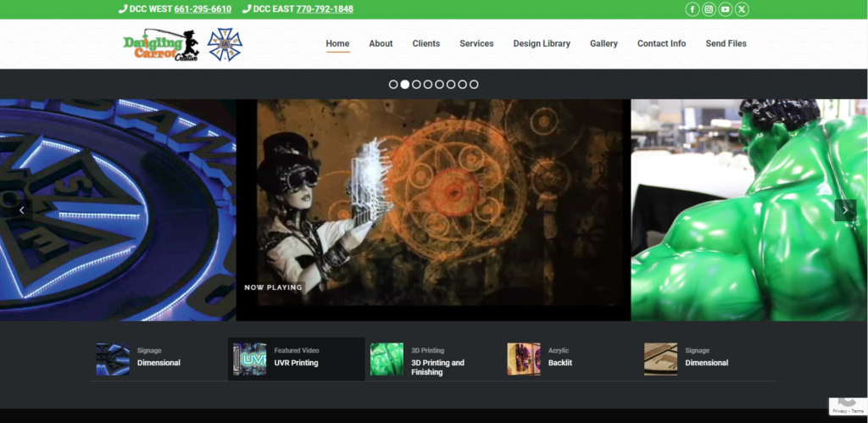The image size is (868, 423).
Task: Open the X (Twitter) social icon
Action: click(x=742, y=9)
